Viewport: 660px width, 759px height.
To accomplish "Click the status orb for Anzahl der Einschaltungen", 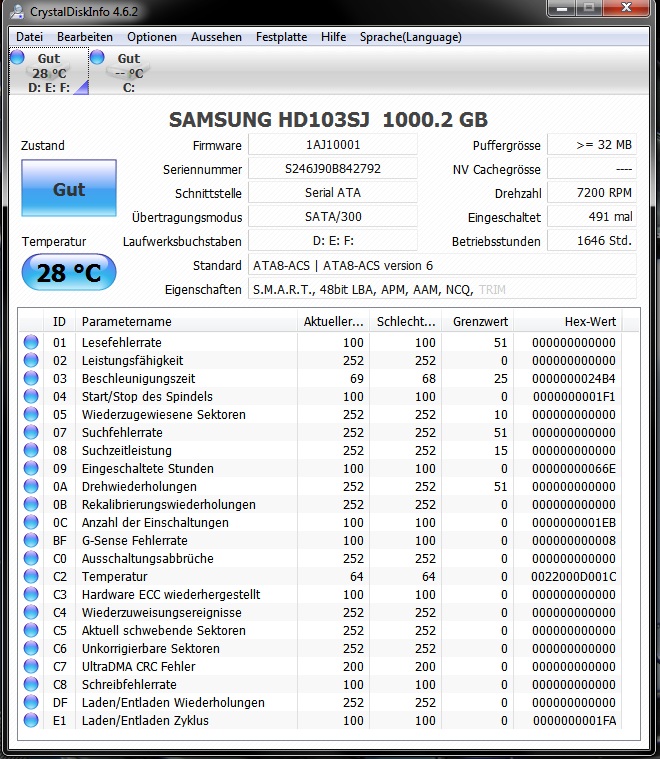I will (31, 522).
